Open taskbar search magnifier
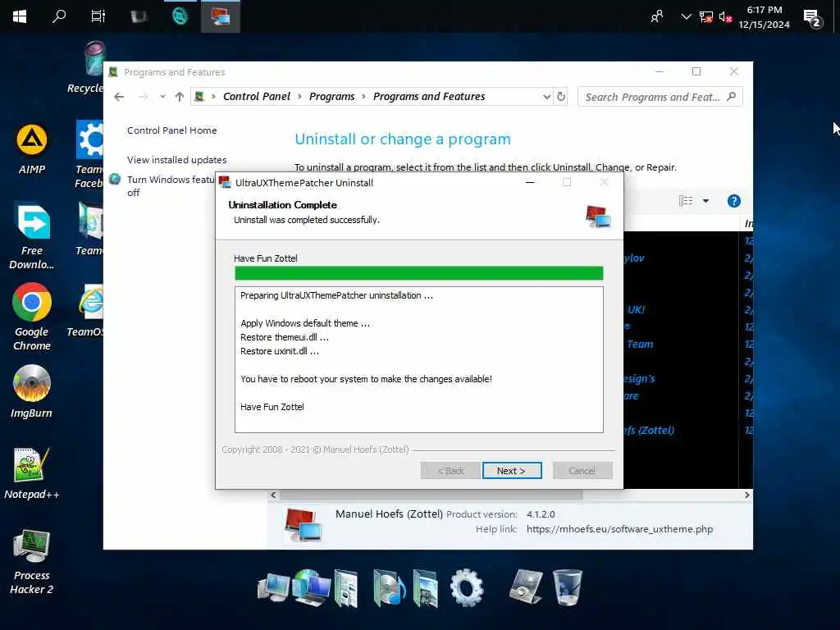 [x=59, y=16]
